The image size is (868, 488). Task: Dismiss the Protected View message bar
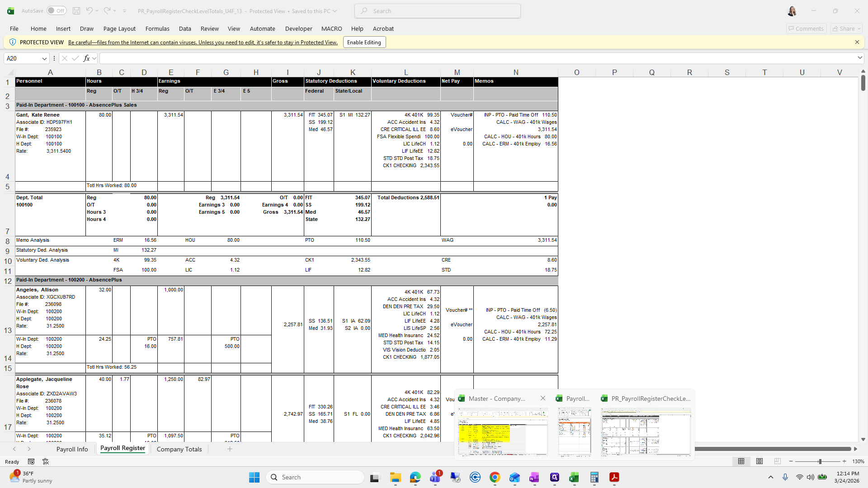click(857, 42)
